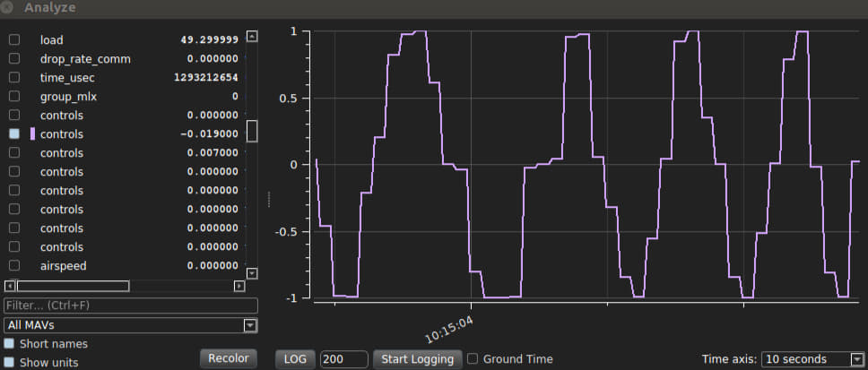Click the purple color swatch beside controls
This screenshot has width=868, height=370.
[32, 133]
